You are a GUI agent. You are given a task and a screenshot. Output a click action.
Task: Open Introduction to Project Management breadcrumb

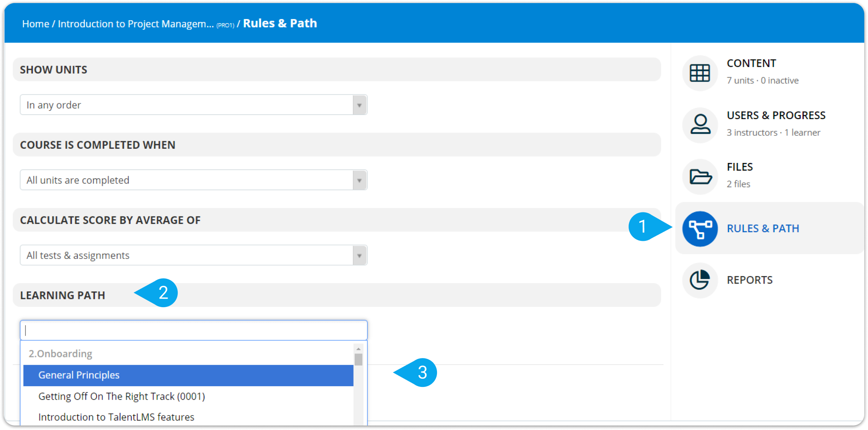pyautogui.click(x=136, y=24)
